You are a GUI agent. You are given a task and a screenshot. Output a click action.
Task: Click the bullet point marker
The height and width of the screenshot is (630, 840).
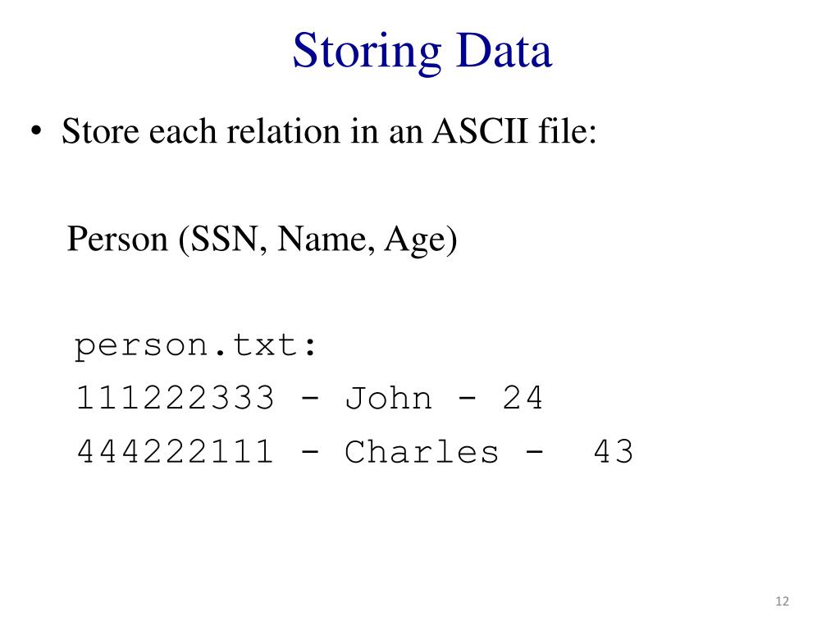[x=36, y=130]
